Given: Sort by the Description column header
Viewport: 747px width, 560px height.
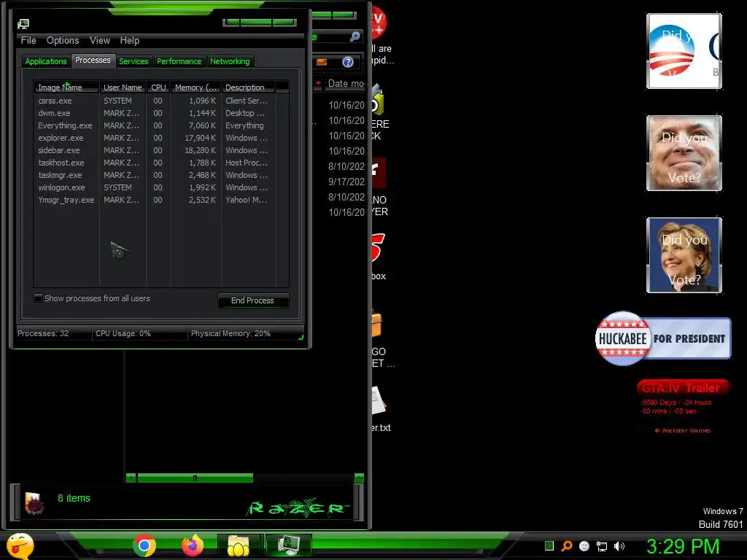Looking at the screenshot, I should click(248, 87).
